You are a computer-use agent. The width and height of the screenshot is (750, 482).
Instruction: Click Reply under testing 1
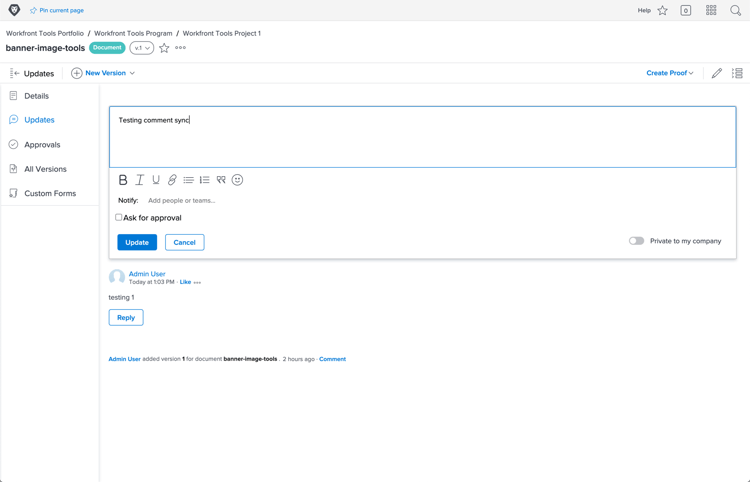point(126,318)
